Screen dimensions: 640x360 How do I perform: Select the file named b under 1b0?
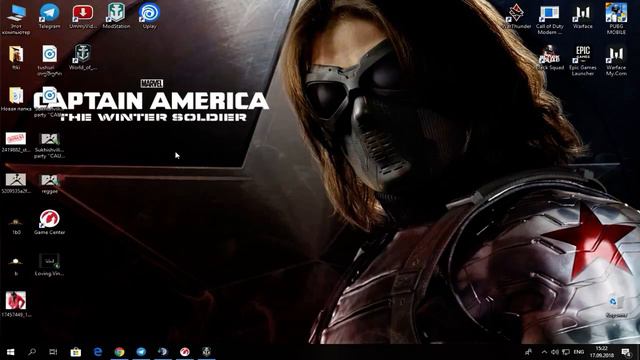pyautogui.click(x=16, y=266)
